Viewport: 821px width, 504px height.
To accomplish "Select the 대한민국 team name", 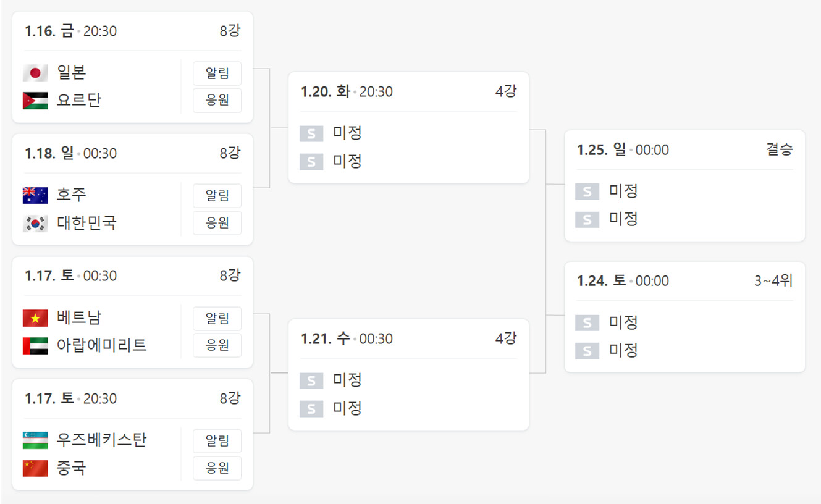I will (x=86, y=223).
